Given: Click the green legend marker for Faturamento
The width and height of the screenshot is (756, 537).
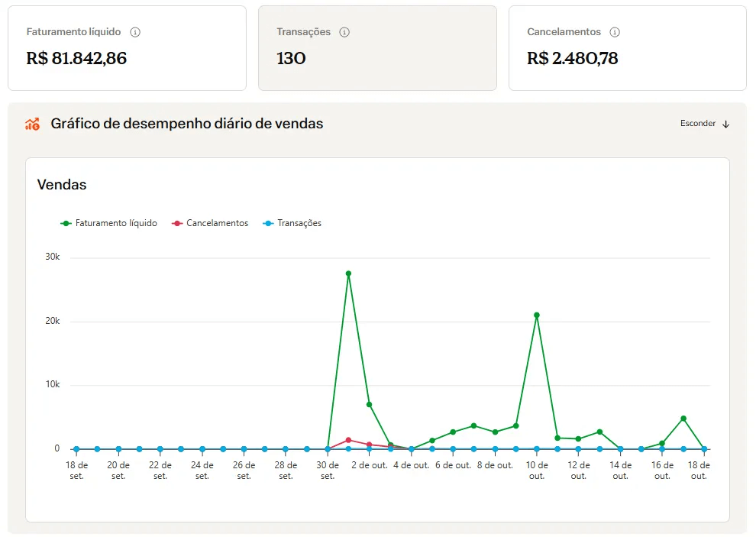Looking at the screenshot, I should [66, 223].
